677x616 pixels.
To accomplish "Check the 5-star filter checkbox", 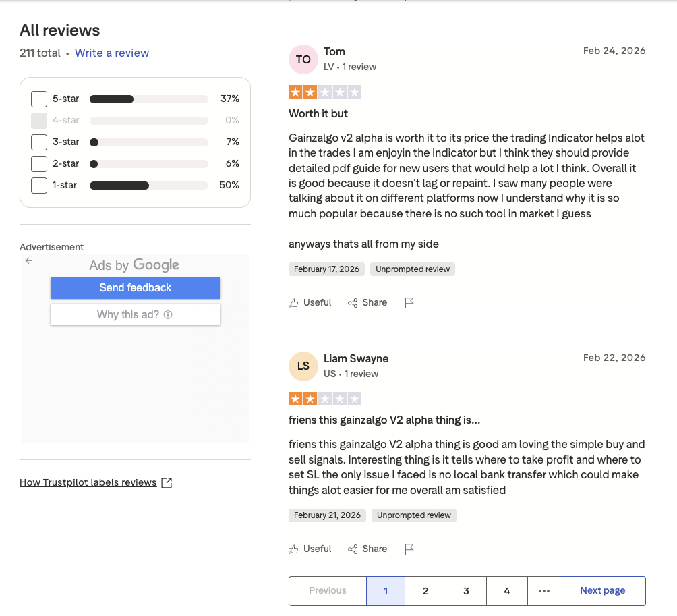I will tap(39, 99).
